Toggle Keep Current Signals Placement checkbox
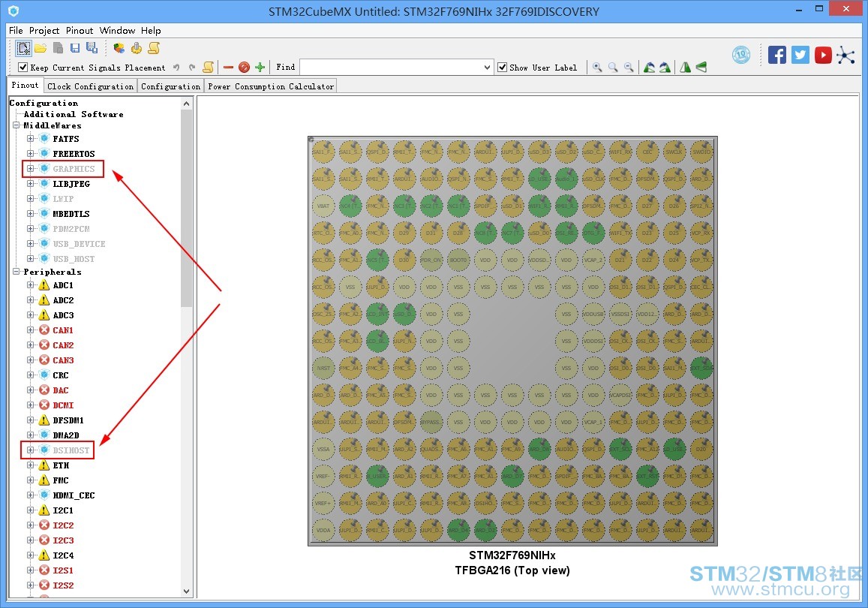868x608 pixels. tap(23, 68)
